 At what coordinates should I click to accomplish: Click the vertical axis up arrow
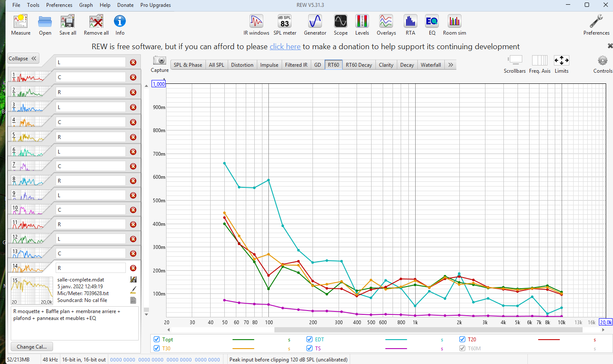pos(146,86)
